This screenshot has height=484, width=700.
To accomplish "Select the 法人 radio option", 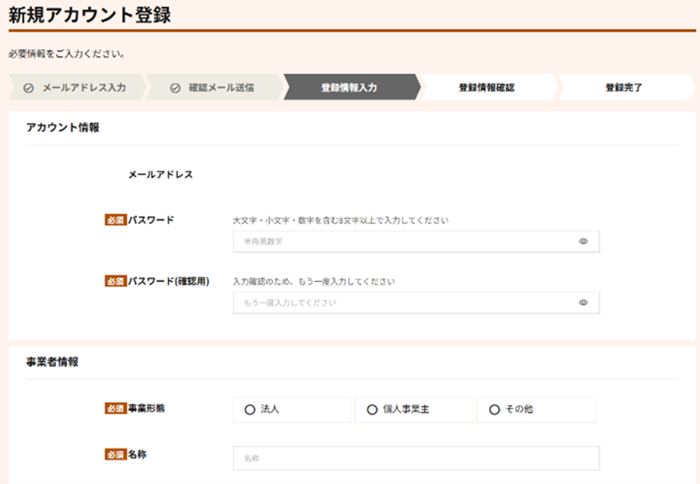I will 250,410.
